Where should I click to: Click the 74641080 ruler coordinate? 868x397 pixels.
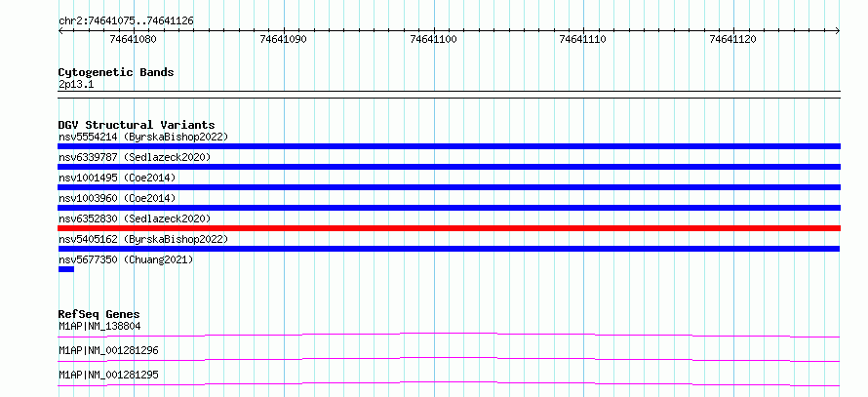pyautogui.click(x=133, y=39)
